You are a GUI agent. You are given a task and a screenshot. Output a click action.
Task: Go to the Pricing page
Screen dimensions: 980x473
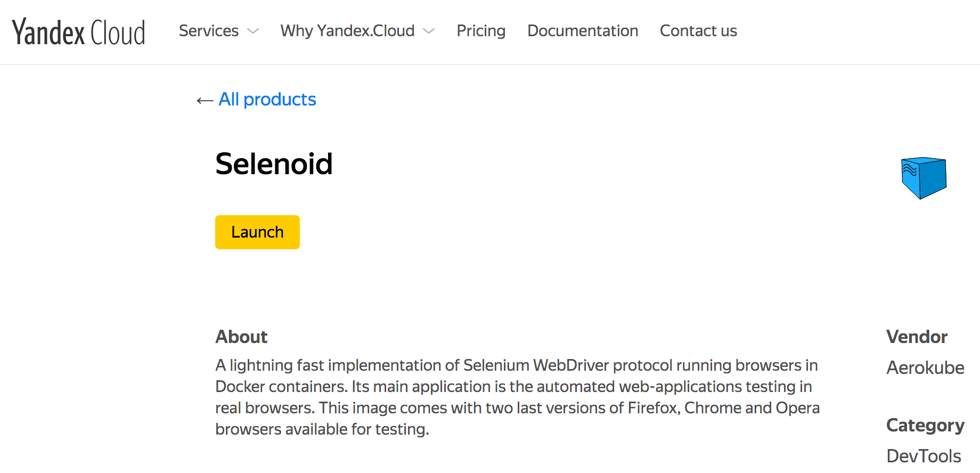481,31
